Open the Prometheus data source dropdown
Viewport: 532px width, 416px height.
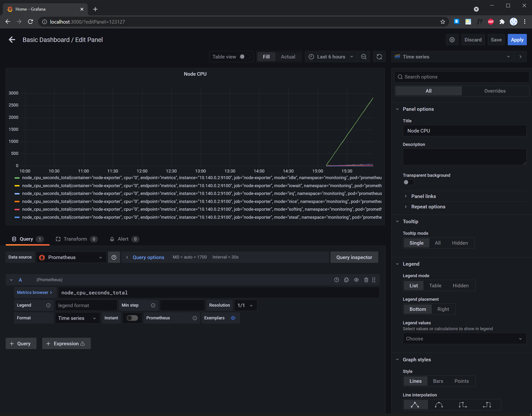71,257
